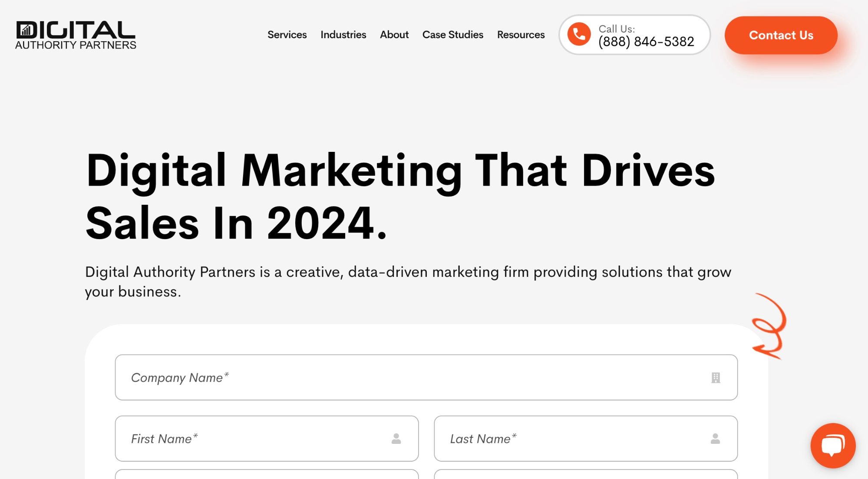Image resolution: width=868 pixels, height=479 pixels.
Task: Click the person icon in First Name field
Action: coord(396,439)
